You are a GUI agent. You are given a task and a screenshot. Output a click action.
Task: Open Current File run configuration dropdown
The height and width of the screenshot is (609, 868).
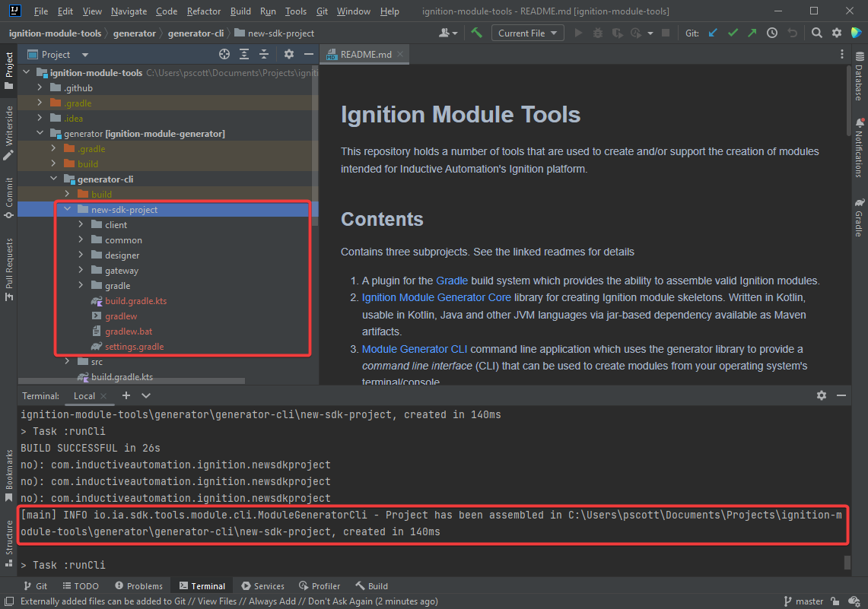pos(527,33)
